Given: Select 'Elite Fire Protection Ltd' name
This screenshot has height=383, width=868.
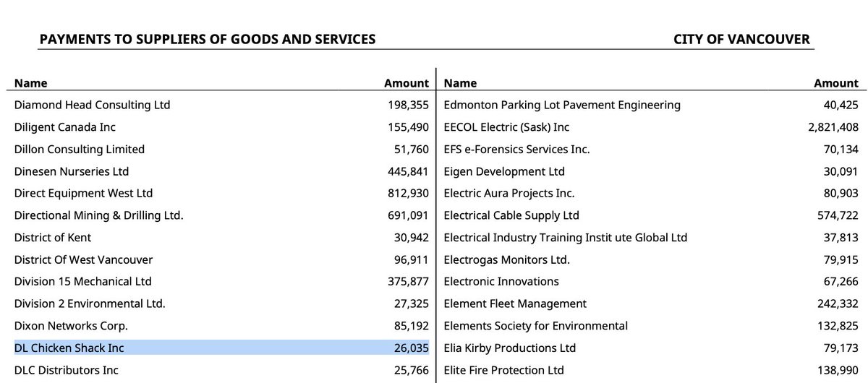Looking at the screenshot, I should pos(503,370).
